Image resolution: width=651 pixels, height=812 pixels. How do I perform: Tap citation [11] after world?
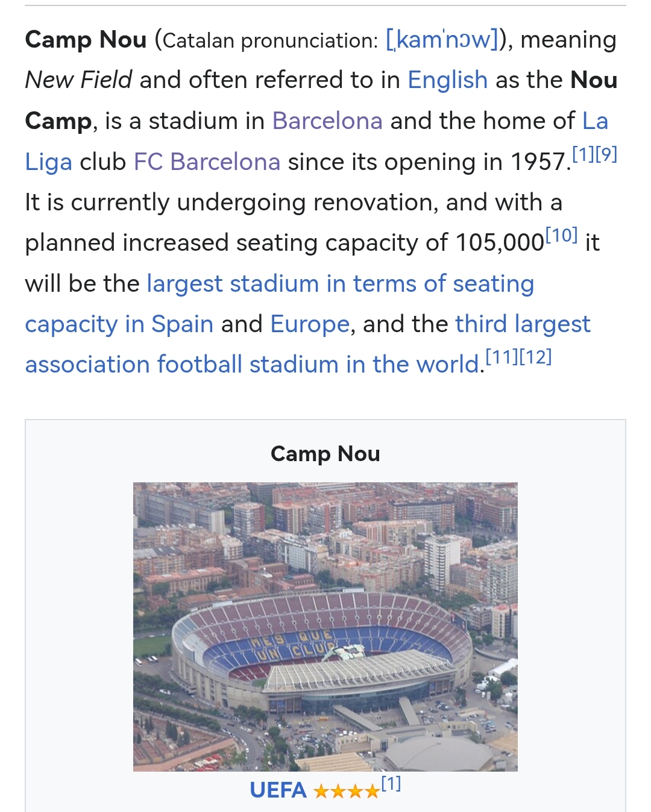pyautogui.click(x=502, y=357)
